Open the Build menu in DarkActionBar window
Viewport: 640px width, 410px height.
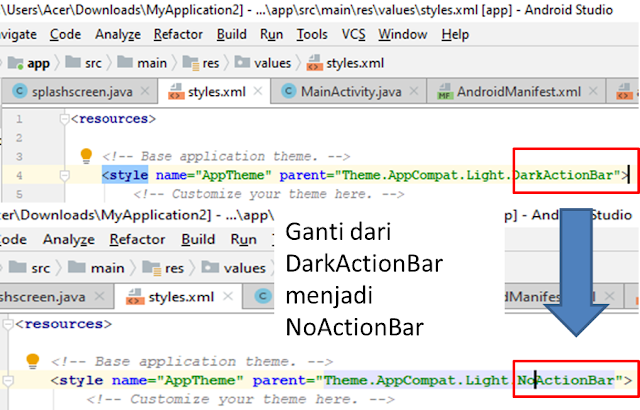(231, 35)
